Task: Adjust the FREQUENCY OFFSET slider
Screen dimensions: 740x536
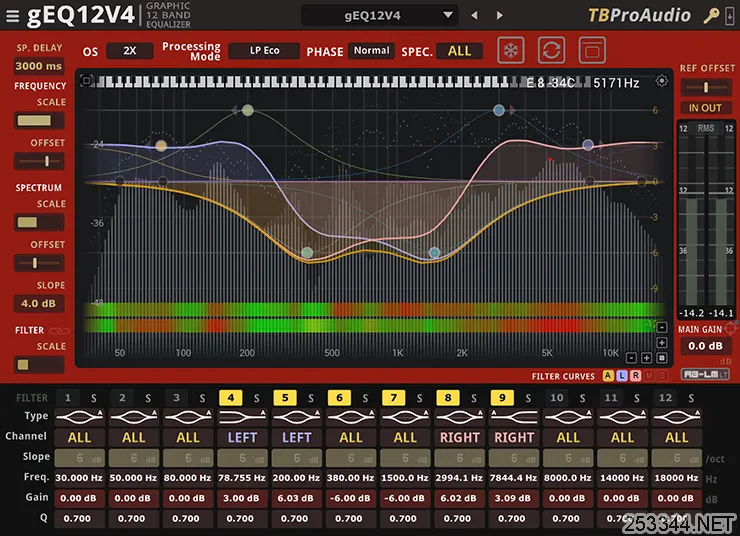Action: pos(39,161)
